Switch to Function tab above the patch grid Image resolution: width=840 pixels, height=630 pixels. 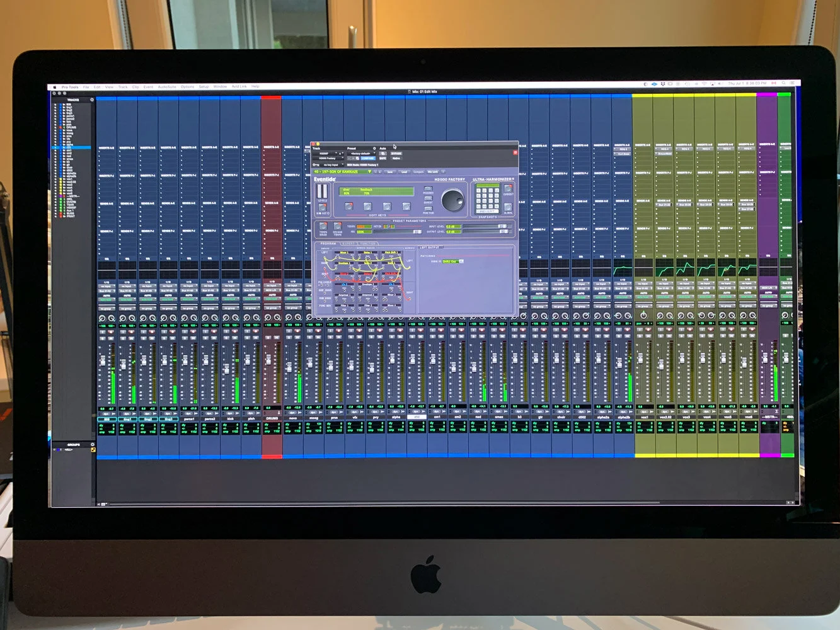368,244
